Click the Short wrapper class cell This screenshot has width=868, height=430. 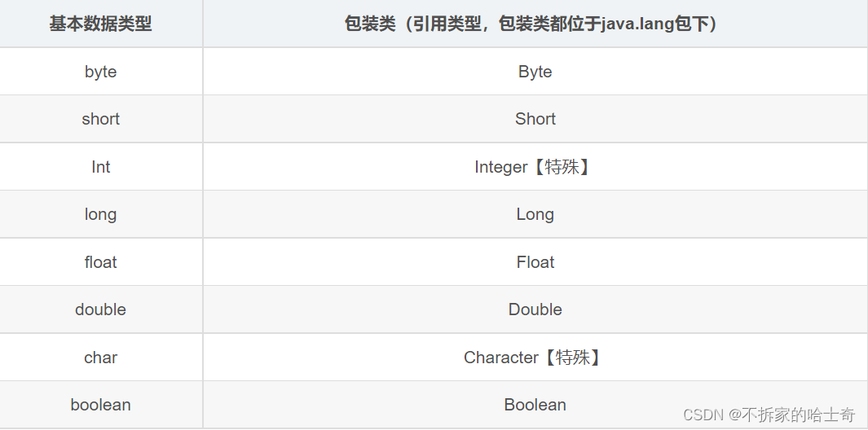(x=535, y=119)
